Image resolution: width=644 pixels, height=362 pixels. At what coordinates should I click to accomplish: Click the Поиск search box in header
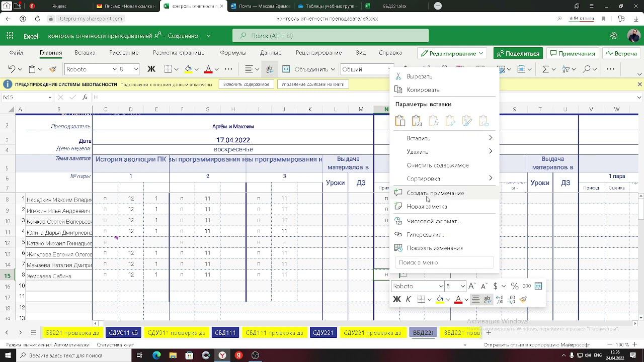pyautogui.click(x=331, y=36)
